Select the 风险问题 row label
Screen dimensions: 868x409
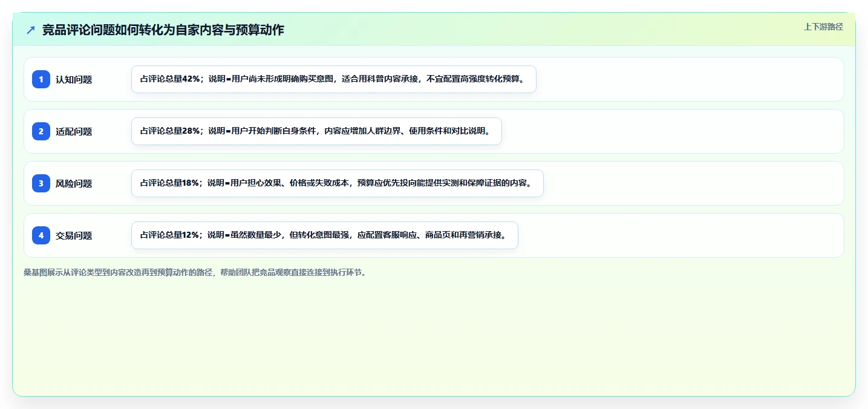click(74, 183)
